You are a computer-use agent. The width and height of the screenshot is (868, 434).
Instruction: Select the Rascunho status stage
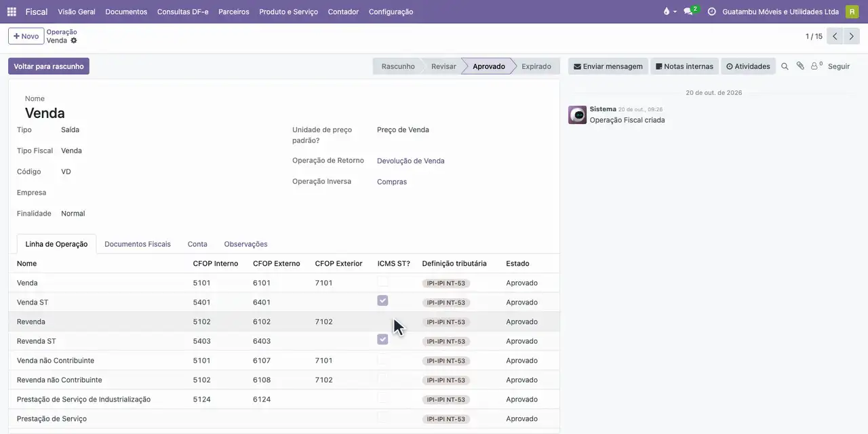coord(398,66)
